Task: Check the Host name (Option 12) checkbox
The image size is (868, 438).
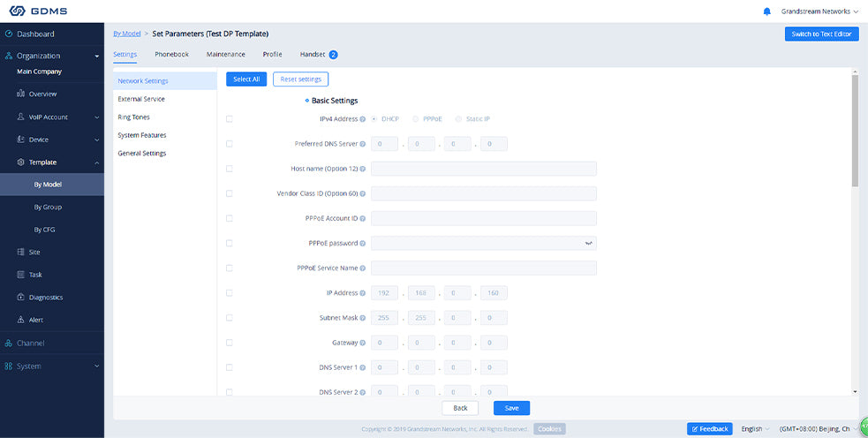Action: (230, 169)
